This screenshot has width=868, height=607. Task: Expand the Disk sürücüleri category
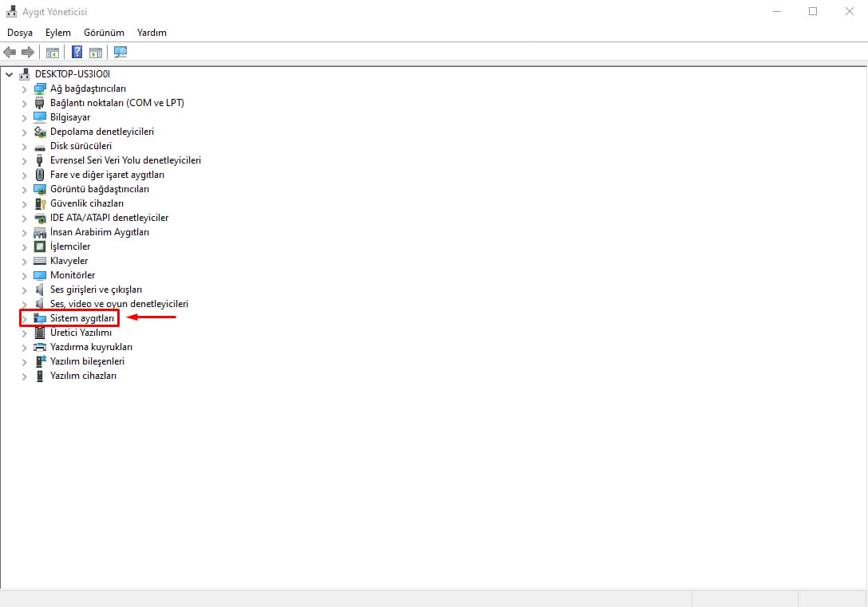click(x=25, y=146)
